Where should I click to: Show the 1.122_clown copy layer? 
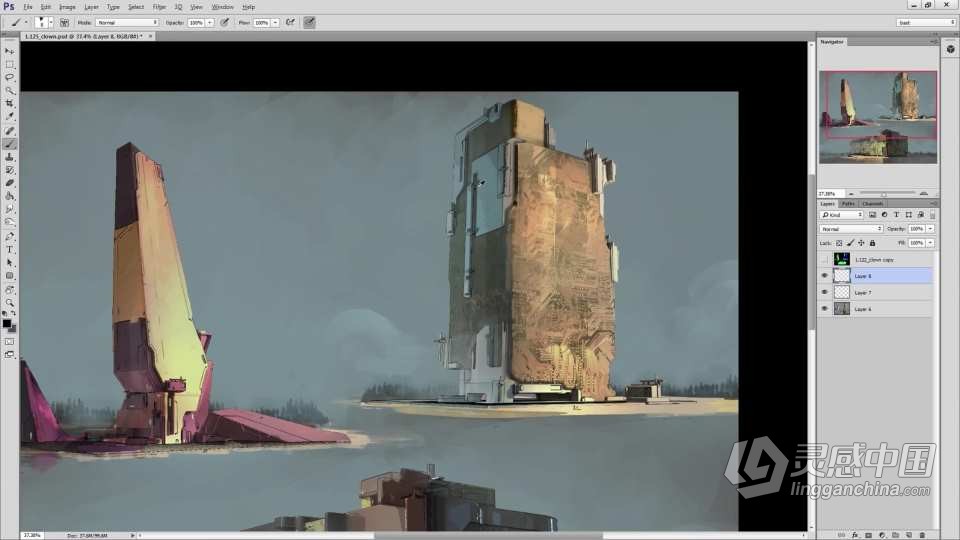pyautogui.click(x=824, y=260)
